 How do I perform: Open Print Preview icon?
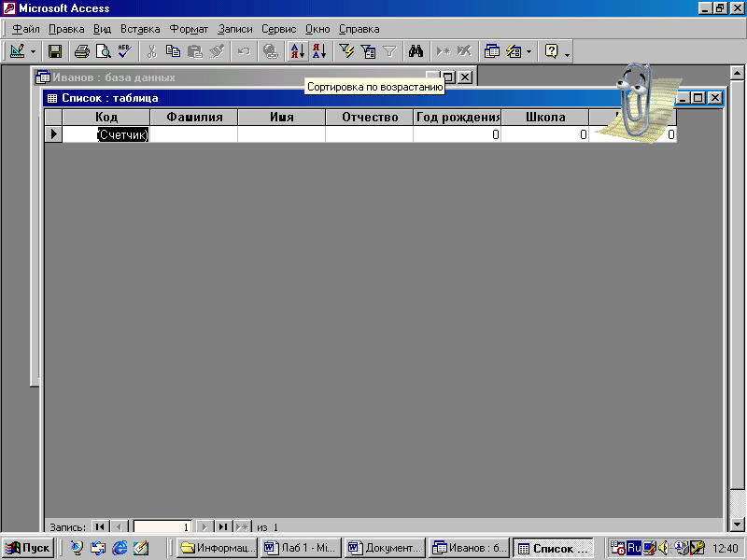click(x=103, y=51)
